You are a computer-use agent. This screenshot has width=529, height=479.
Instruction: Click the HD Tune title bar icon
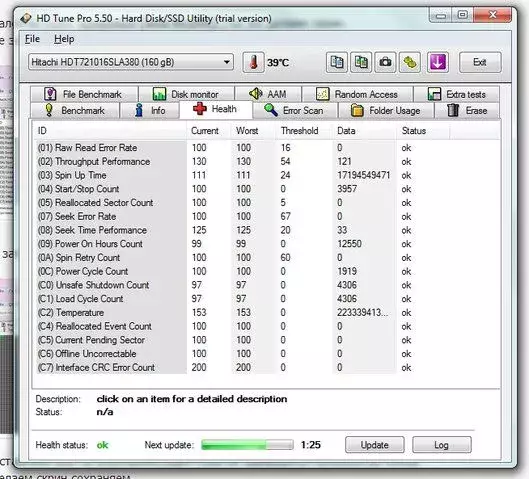click(x=26, y=18)
